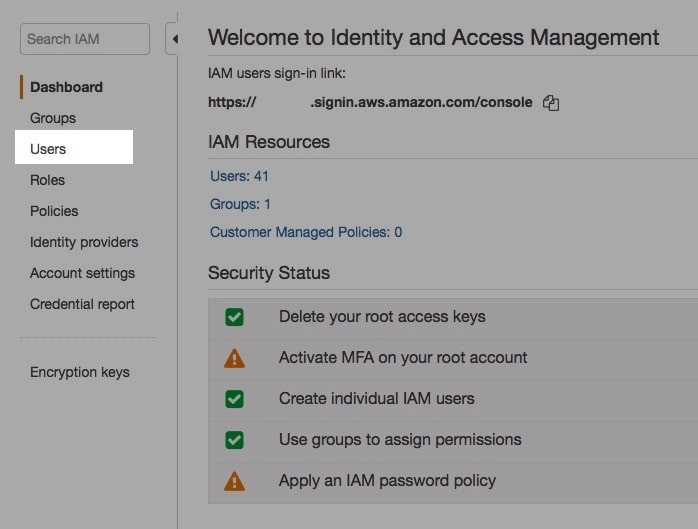Open Groups in the sidebar

(53, 118)
